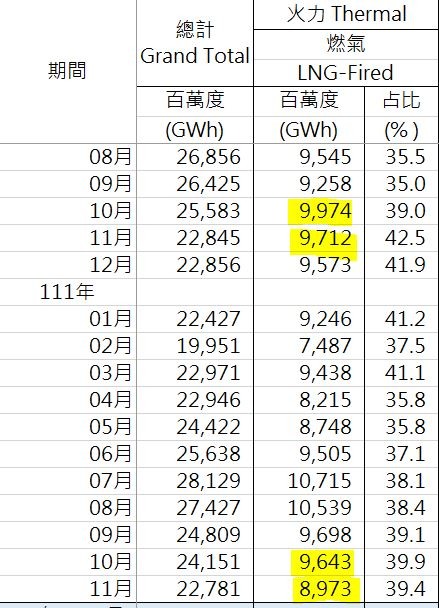Click percentage cell 39.0
Image resolution: width=439 pixels, height=608 pixels.
[x=405, y=211]
